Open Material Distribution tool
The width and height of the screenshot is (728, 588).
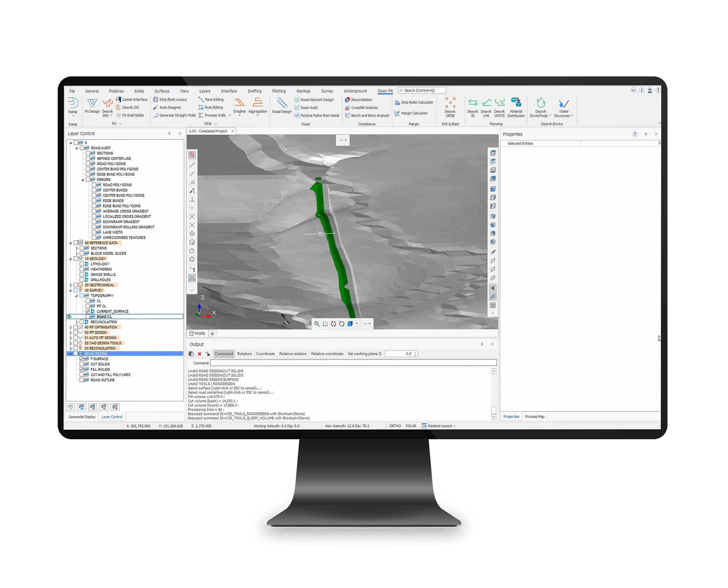(516, 108)
